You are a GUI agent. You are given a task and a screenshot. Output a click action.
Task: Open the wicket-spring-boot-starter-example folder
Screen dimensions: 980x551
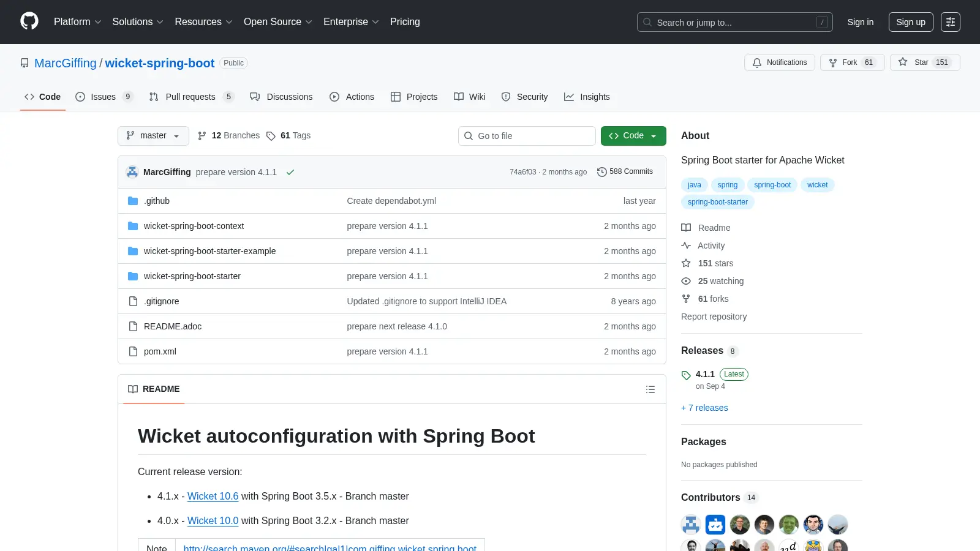coord(209,251)
